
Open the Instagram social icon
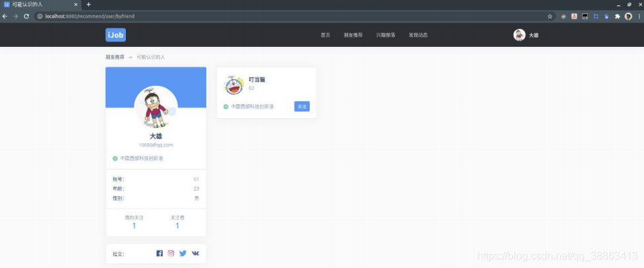point(171,253)
